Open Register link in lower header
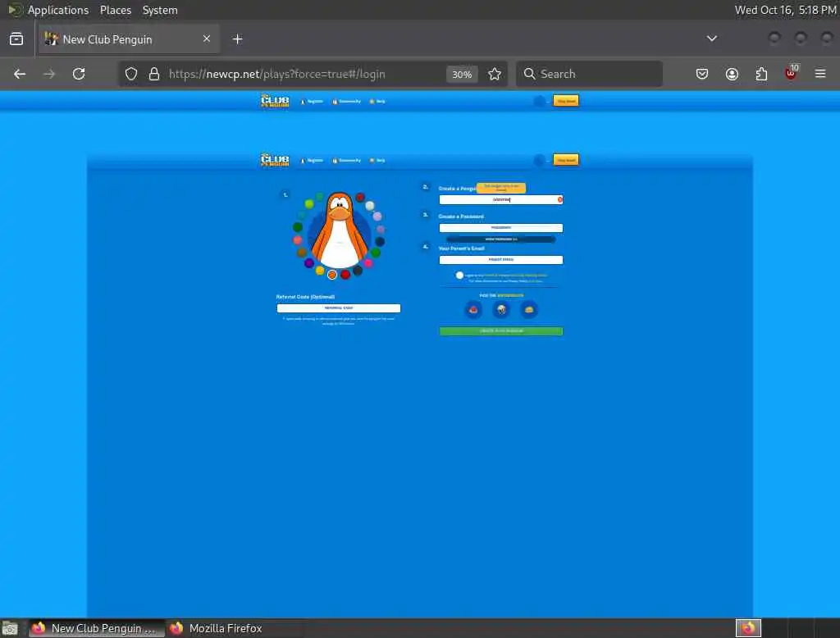Screen dimensions: 840x638 pyautogui.click(x=312, y=160)
